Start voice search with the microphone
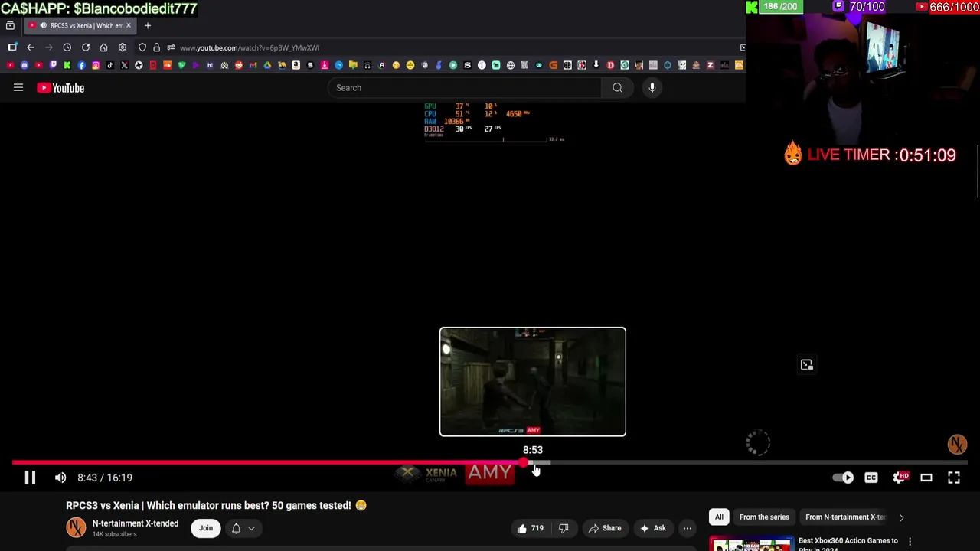Image resolution: width=980 pixels, height=551 pixels. pos(652,88)
